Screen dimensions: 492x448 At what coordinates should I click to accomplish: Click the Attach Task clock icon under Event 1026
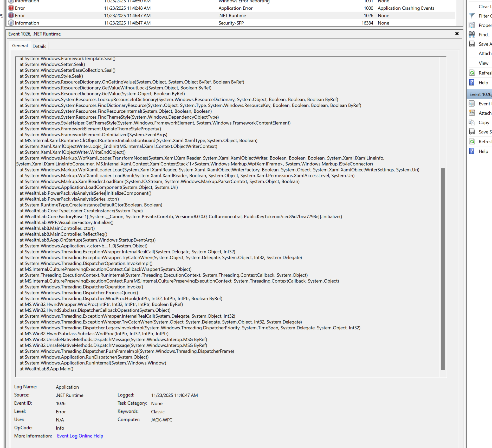(x=472, y=113)
